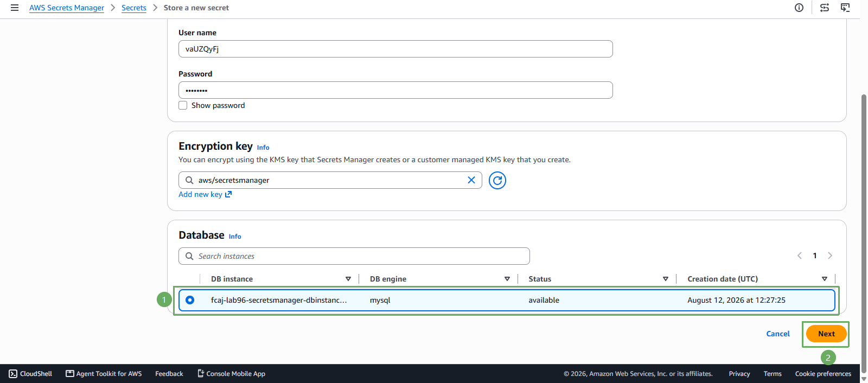Toggle the Show password checkbox
This screenshot has height=383, width=868.
point(183,105)
